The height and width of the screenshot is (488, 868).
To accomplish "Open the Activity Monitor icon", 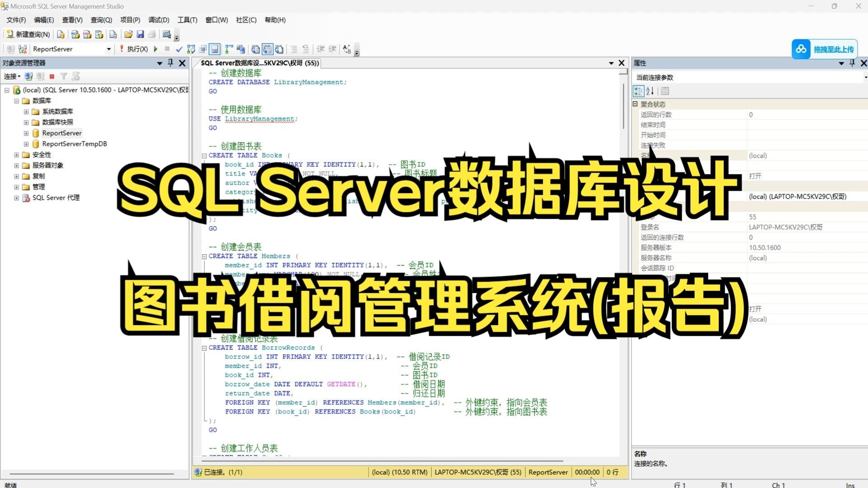I will point(166,34).
